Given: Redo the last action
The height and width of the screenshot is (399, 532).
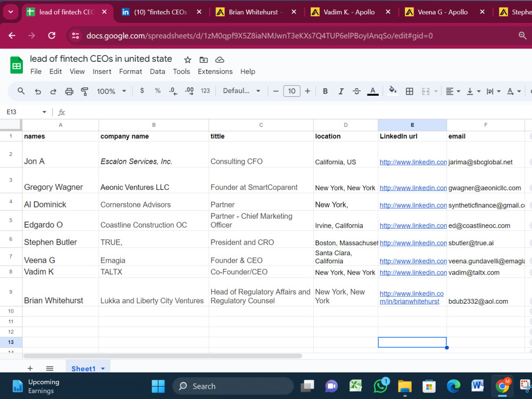Looking at the screenshot, I should click(x=53, y=92).
